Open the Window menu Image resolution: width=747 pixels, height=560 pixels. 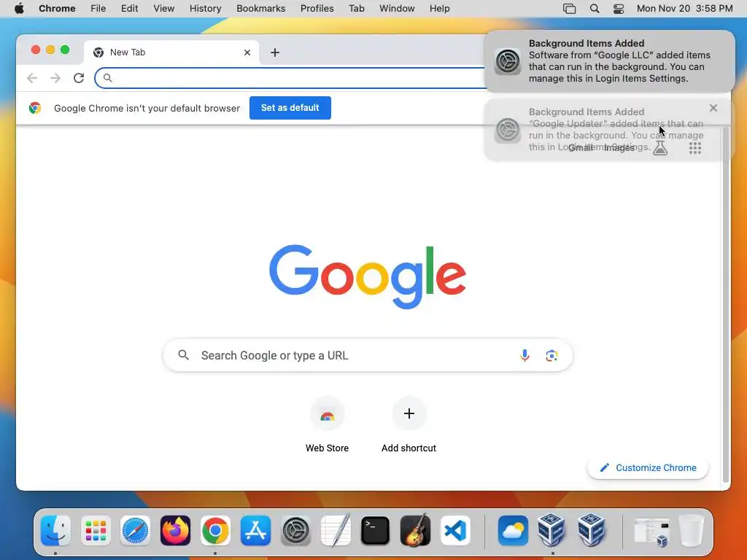coord(397,9)
